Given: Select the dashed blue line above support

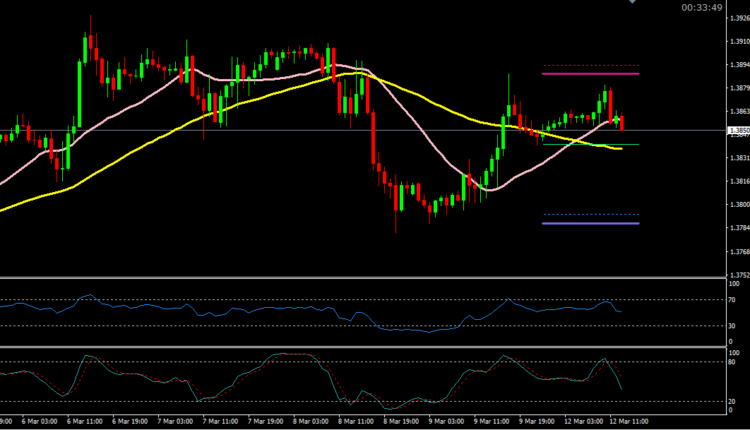Looking at the screenshot, I should coord(590,214).
